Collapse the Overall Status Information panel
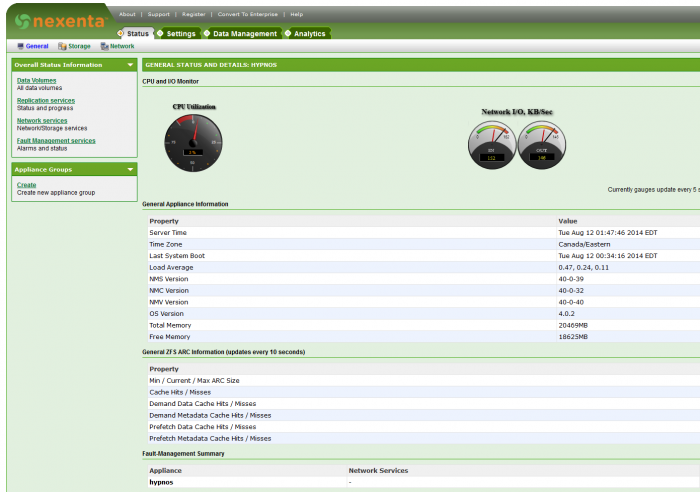This screenshot has height=492, width=700. 130,65
